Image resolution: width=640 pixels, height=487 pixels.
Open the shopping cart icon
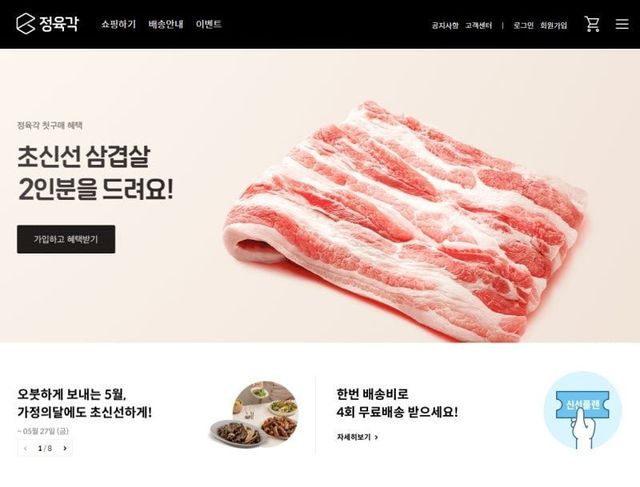tap(592, 24)
